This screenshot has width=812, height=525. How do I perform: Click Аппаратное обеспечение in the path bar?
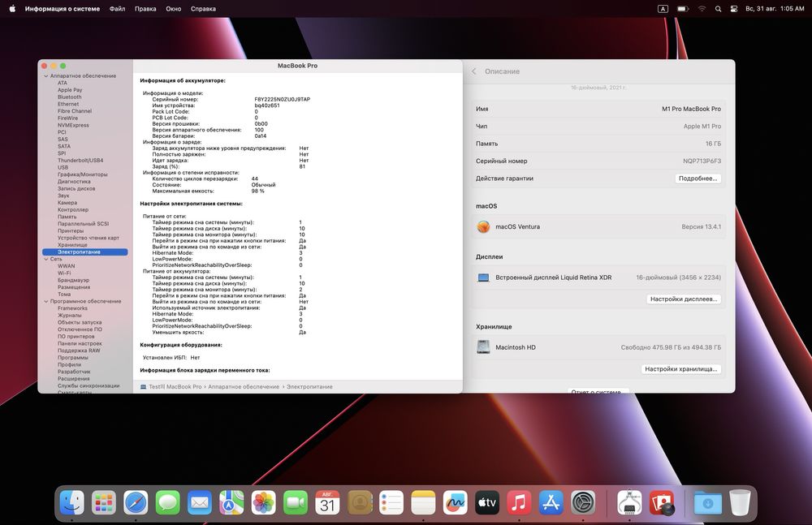(x=244, y=387)
